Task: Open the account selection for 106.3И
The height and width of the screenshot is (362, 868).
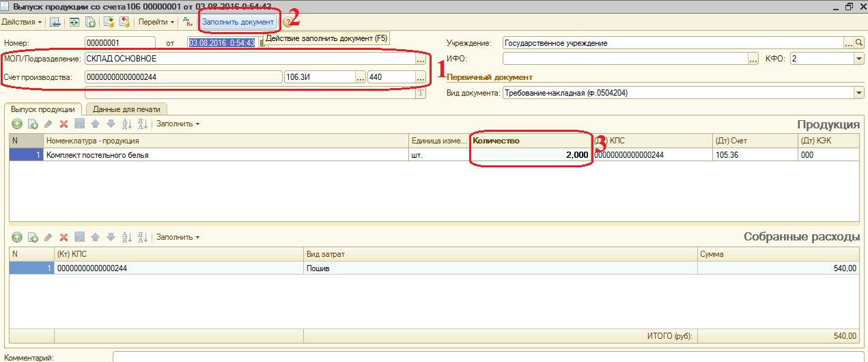Action: point(361,76)
